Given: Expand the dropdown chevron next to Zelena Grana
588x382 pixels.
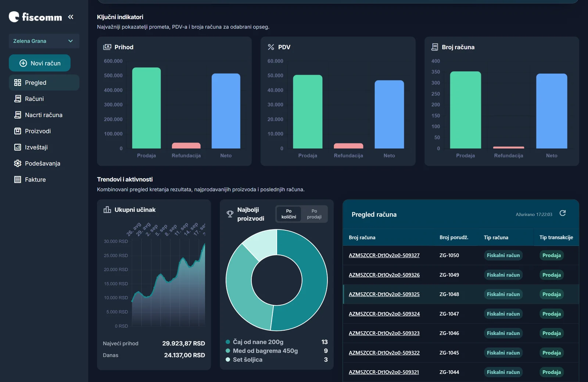Looking at the screenshot, I should pyautogui.click(x=71, y=41).
